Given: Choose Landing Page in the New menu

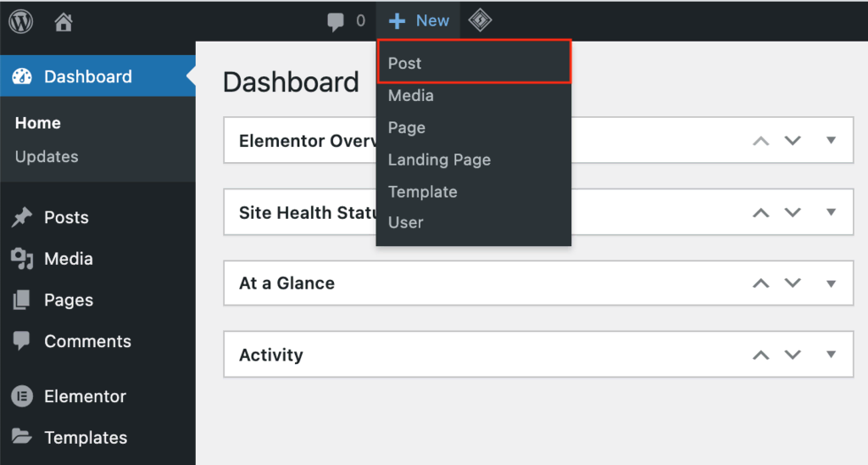Looking at the screenshot, I should (x=439, y=160).
